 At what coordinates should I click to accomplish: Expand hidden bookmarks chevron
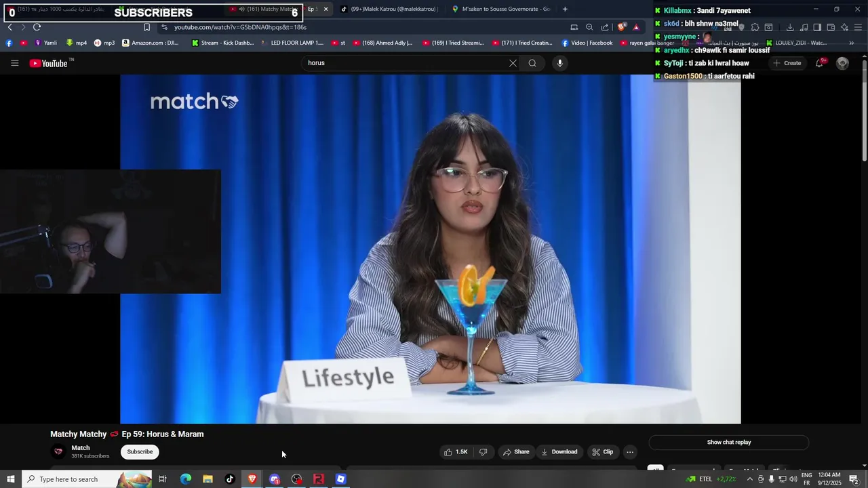(x=852, y=43)
